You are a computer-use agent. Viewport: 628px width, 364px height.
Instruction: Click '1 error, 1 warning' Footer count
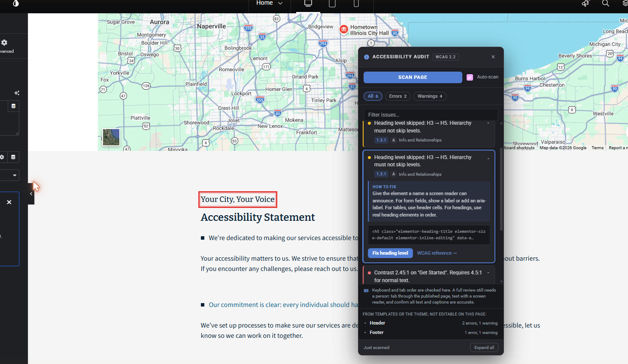[x=481, y=333]
